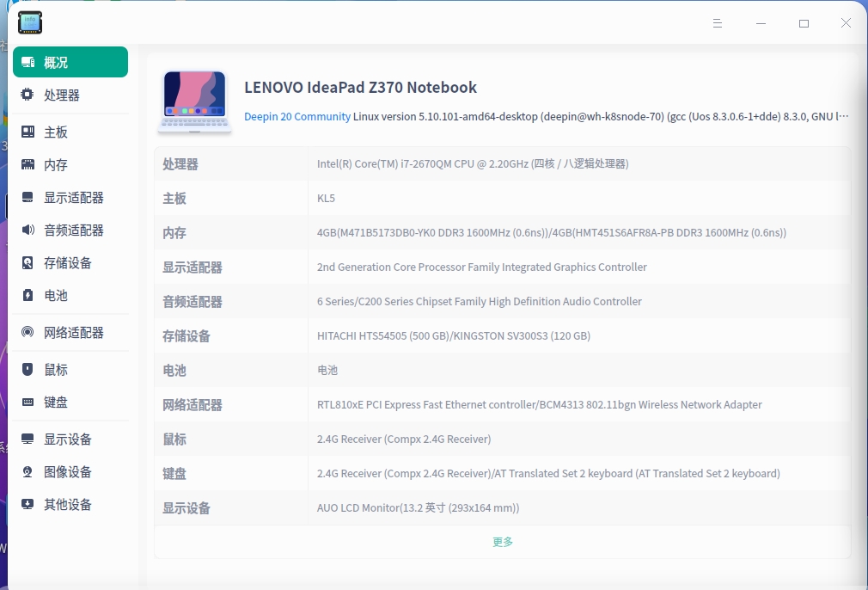Image resolution: width=868 pixels, height=590 pixels.
Task: Click the Linux version 5.10.101 kernel text
Action: coord(601,116)
